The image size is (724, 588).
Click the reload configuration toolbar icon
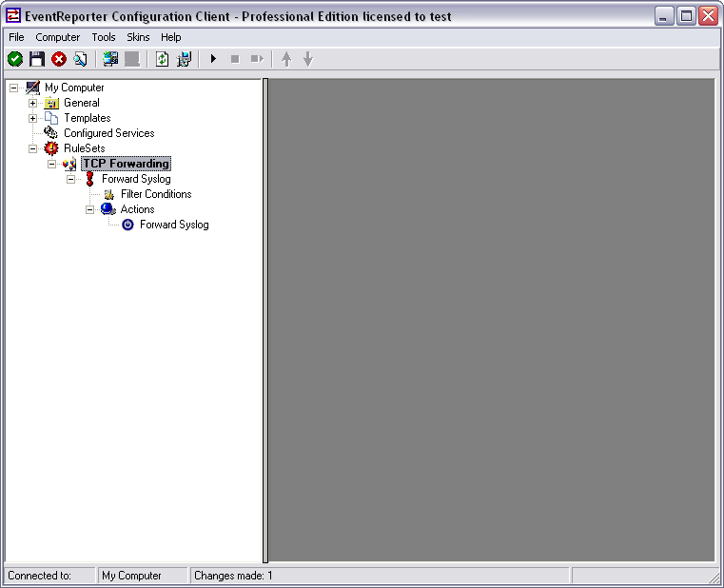[162, 59]
